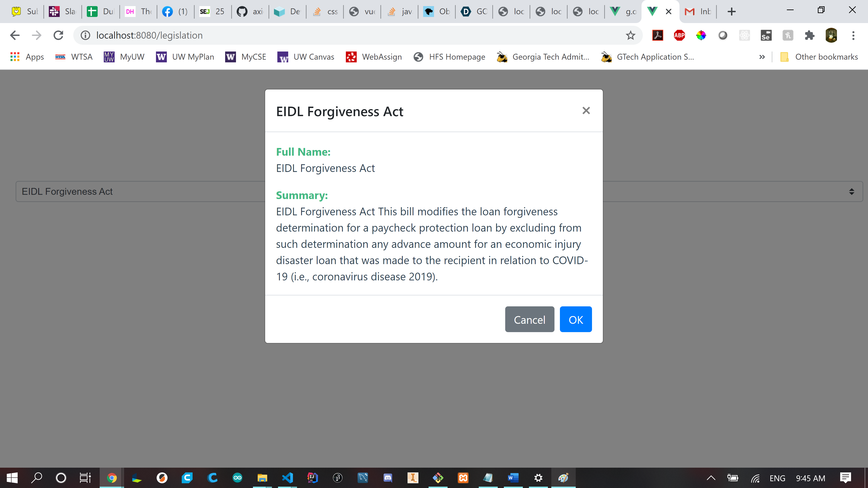868x488 pixels.
Task: View site information icon in address bar
Action: click(x=86, y=35)
